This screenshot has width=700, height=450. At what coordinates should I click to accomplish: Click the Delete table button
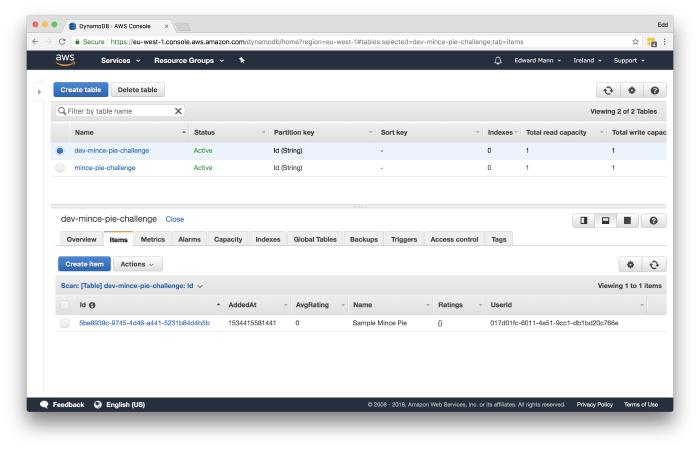(x=138, y=90)
